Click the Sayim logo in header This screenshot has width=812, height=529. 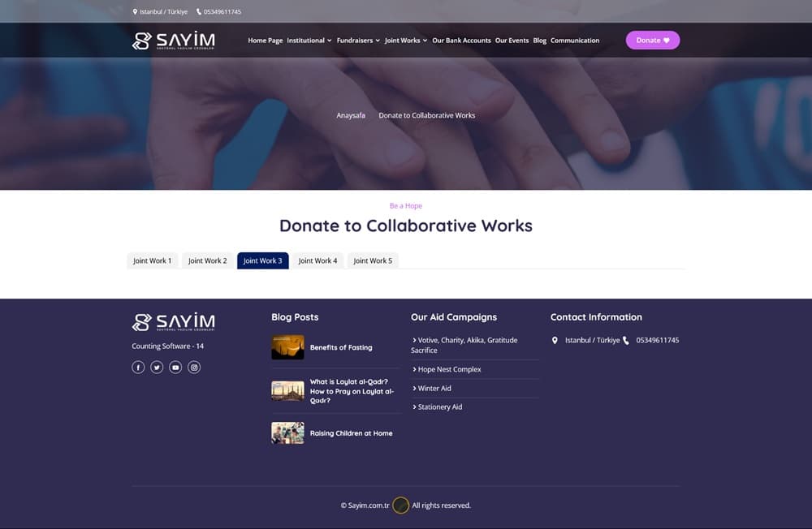click(174, 41)
